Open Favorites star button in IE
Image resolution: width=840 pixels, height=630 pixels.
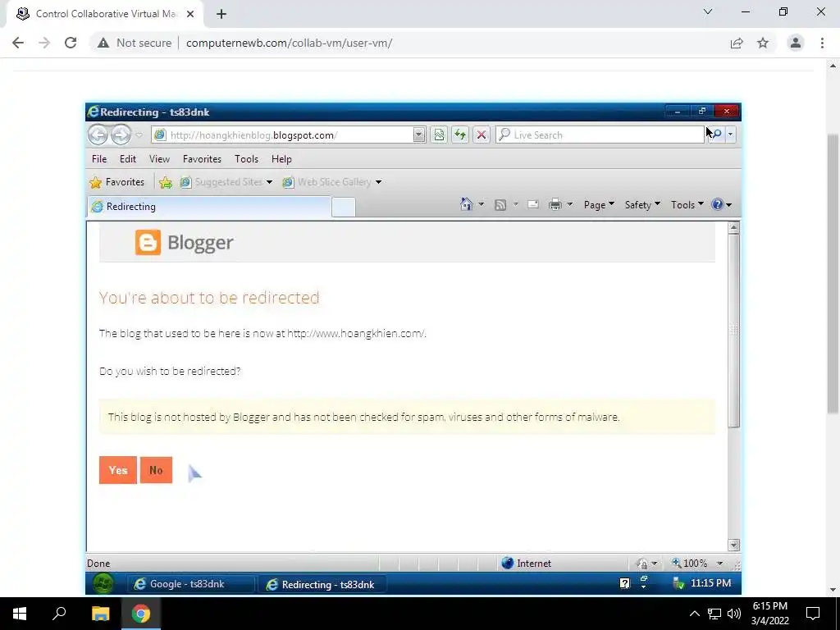point(117,182)
